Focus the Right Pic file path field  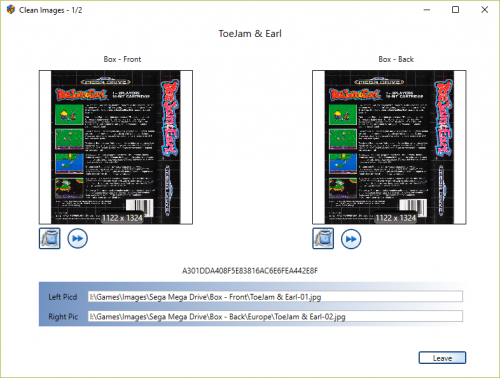click(275, 316)
